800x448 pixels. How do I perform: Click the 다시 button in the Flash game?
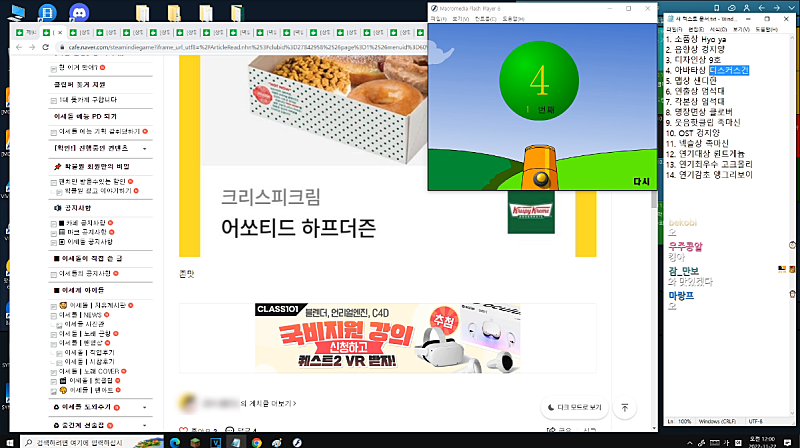(641, 182)
